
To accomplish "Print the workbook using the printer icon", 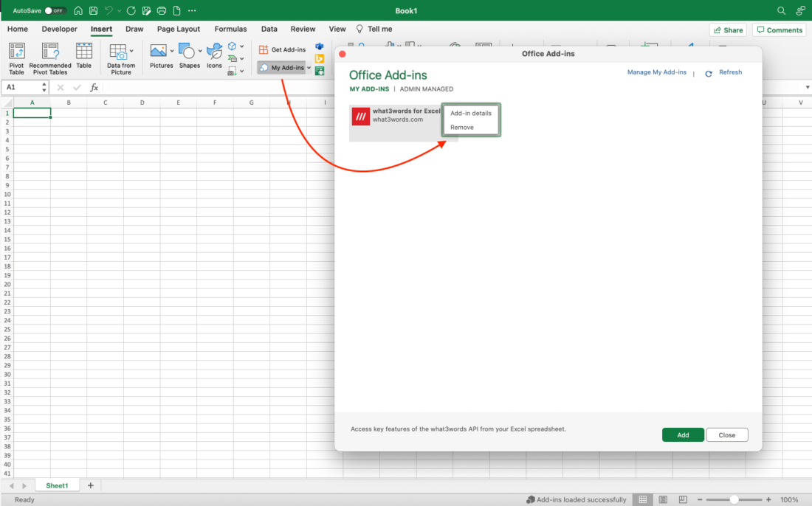I will click(162, 10).
